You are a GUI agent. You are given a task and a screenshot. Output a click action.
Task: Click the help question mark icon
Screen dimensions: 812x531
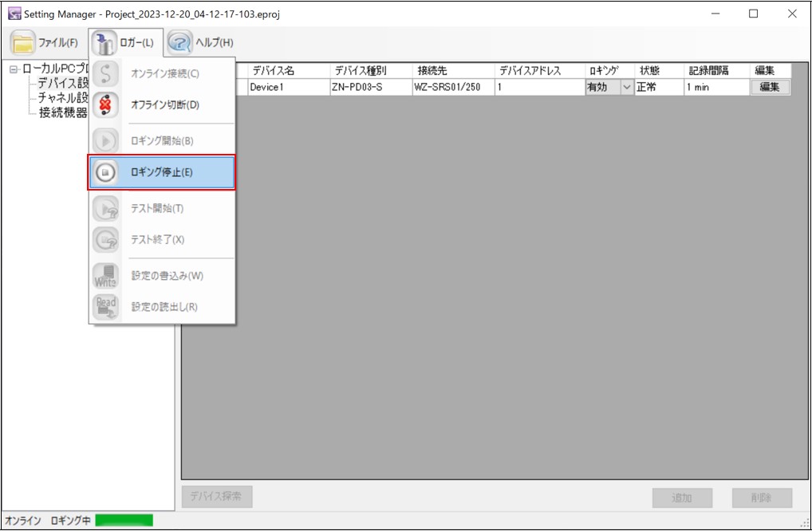(x=179, y=40)
